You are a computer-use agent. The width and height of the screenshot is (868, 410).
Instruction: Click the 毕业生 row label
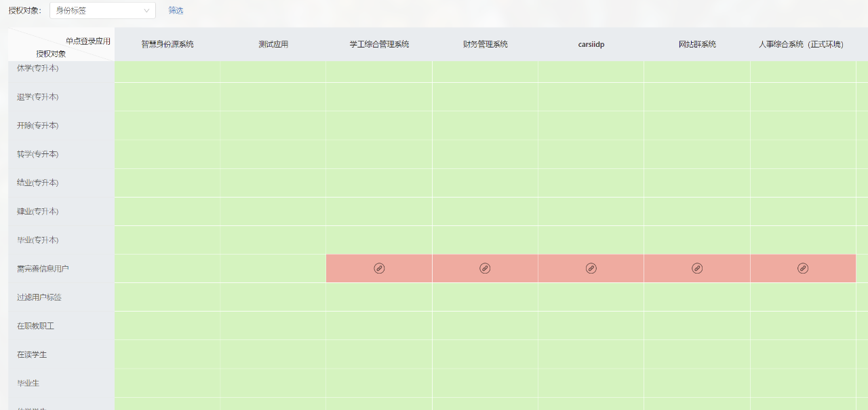[28, 383]
